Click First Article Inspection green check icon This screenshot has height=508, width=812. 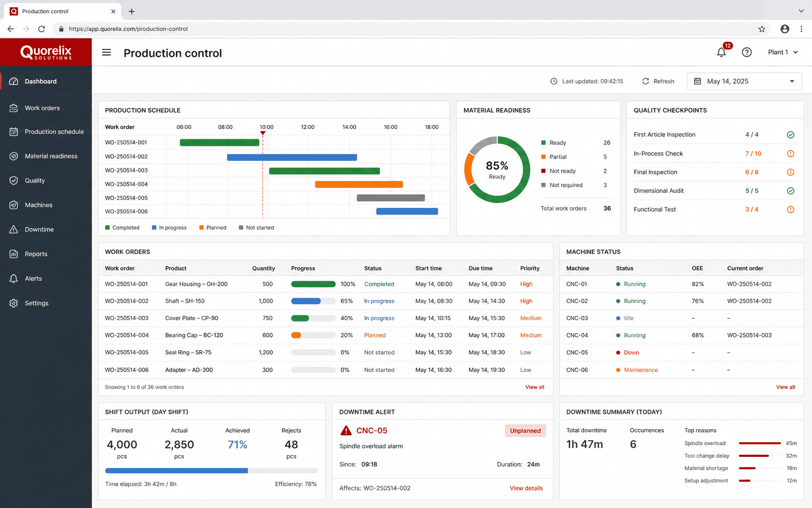click(x=790, y=135)
